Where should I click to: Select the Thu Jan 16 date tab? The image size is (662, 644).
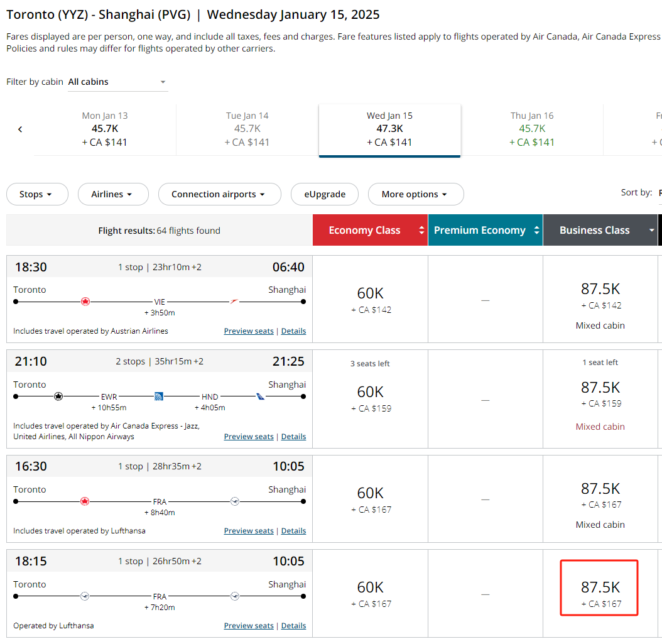click(532, 129)
